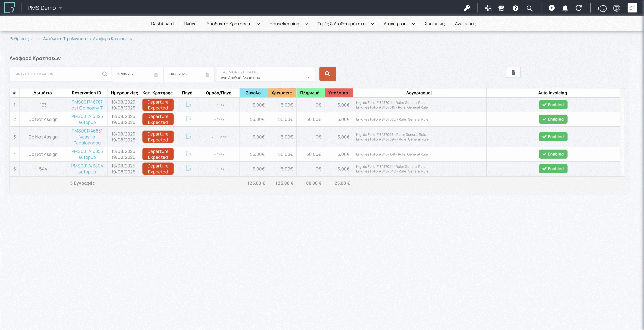Open reservation PMS001746825 link
Viewport: 644px width, 330px height.
(x=87, y=116)
